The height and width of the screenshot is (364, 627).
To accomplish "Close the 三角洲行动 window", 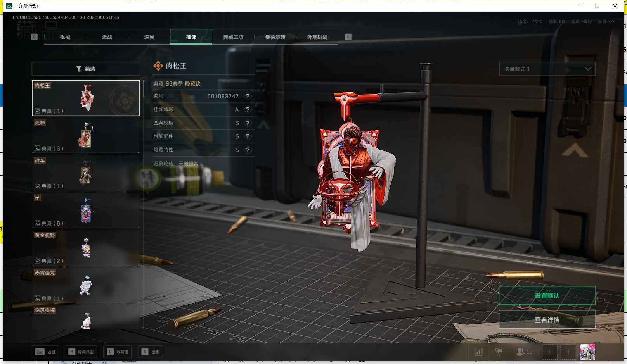I will pos(615,6).
